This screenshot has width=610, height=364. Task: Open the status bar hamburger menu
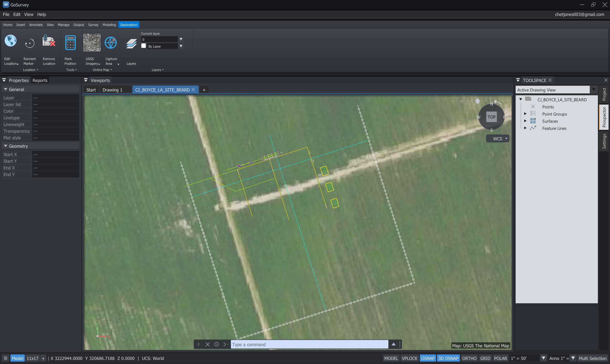coord(5,358)
